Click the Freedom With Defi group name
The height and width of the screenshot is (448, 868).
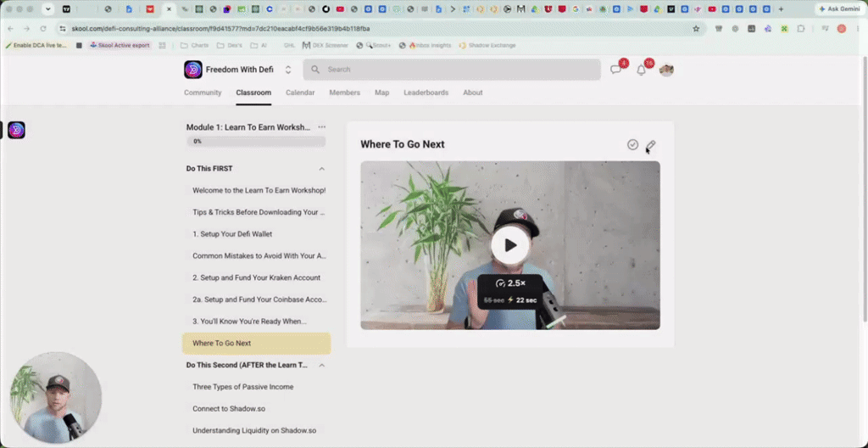240,70
